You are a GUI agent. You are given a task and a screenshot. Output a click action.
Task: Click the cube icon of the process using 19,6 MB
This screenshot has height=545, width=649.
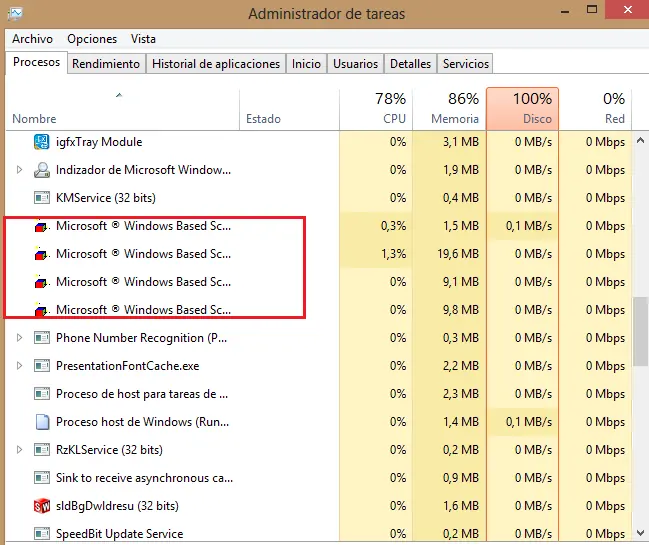41,254
